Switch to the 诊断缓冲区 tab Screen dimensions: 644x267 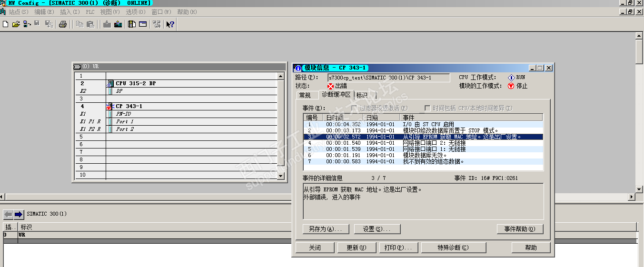click(x=336, y=94)
